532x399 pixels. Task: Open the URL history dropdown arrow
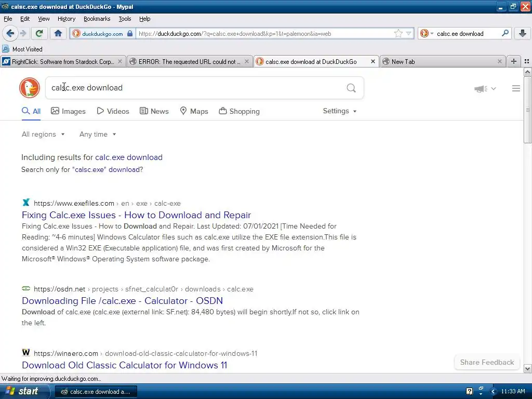tap(408, 33)
